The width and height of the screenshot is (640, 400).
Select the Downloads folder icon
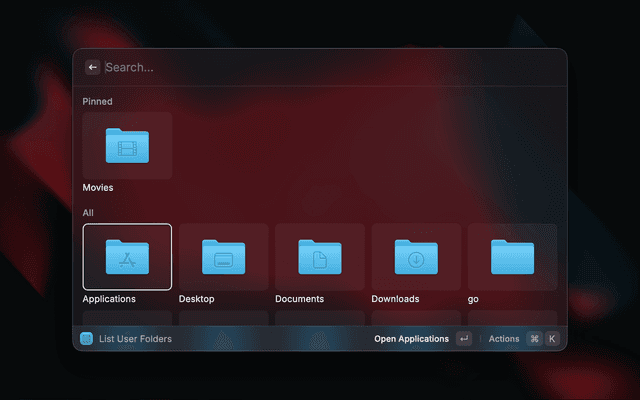click(x=416, y=257)
